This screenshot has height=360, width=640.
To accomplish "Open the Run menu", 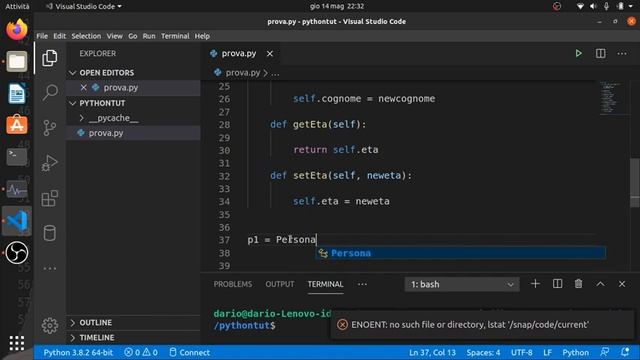I will pos(149,36).
